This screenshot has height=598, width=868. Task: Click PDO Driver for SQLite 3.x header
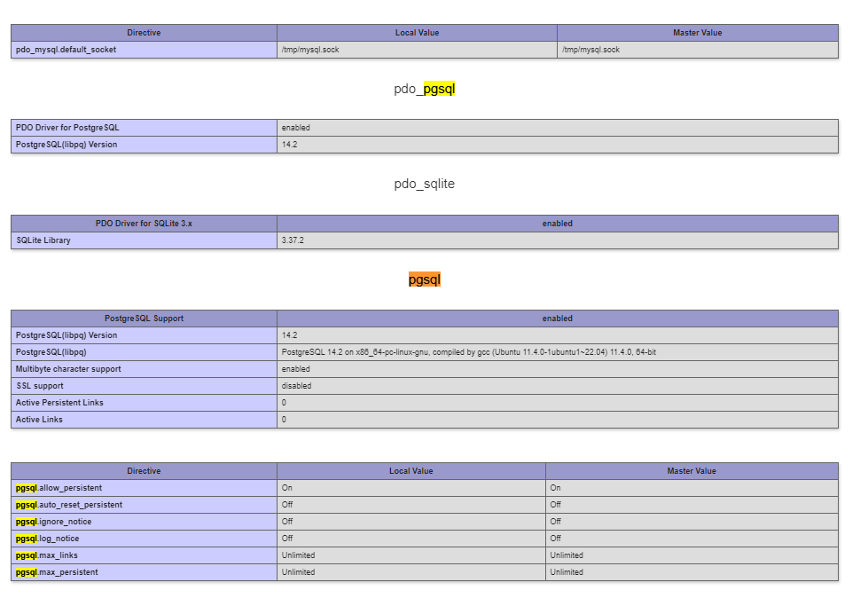coord(144,224)
